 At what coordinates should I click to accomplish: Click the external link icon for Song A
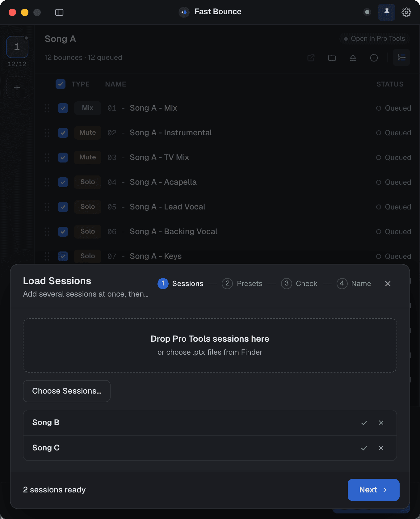point(311,58)
